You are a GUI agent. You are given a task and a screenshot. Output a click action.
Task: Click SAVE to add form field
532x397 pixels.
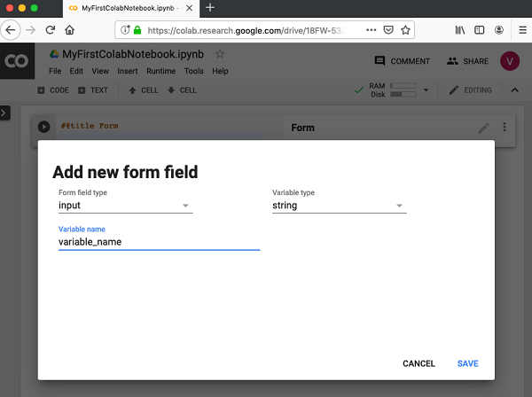(467, 363)
